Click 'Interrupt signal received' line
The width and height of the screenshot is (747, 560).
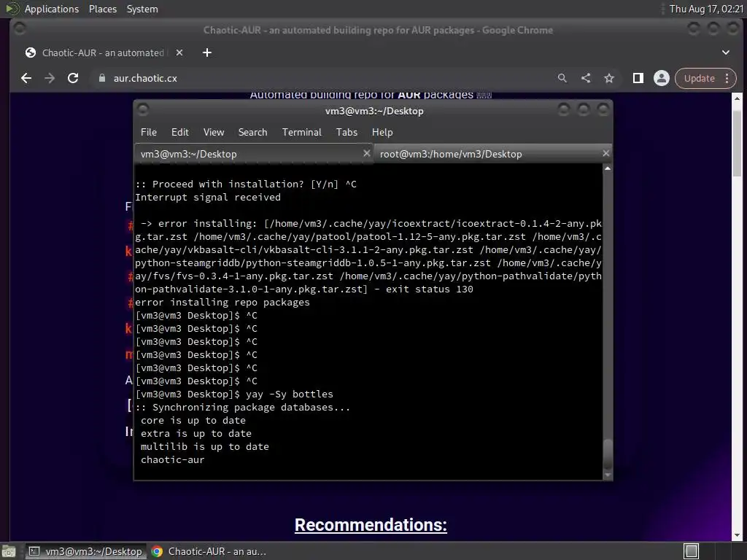tap(208, 197)
